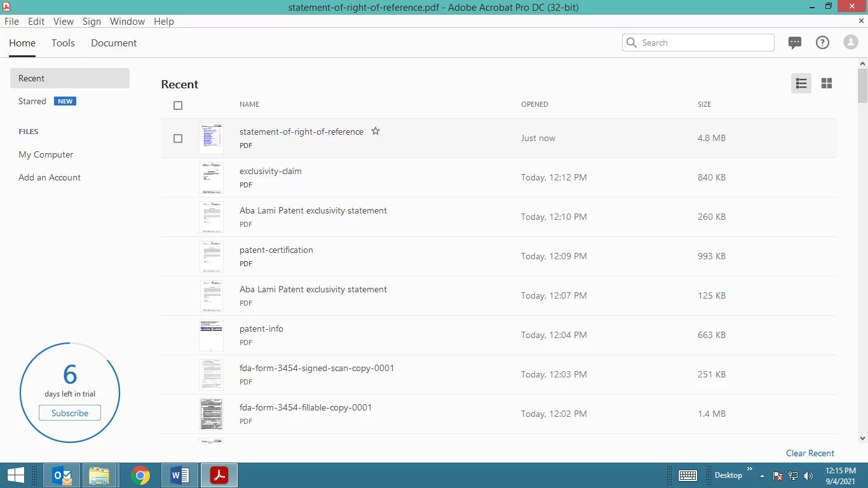Sort by NAME column header
Image resolution: width=868 pixels, height=488 pixels.
[x=249, y=104]
